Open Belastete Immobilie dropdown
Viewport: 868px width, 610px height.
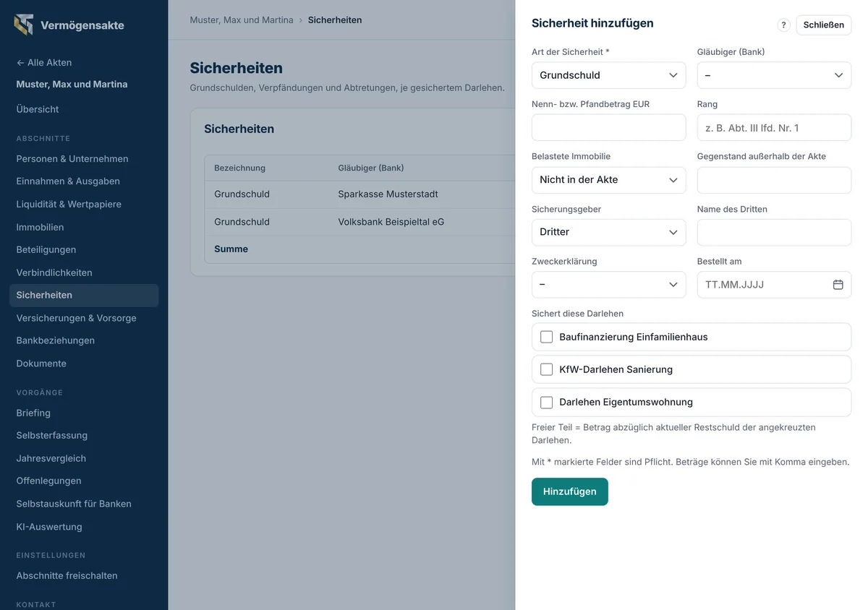608,180
